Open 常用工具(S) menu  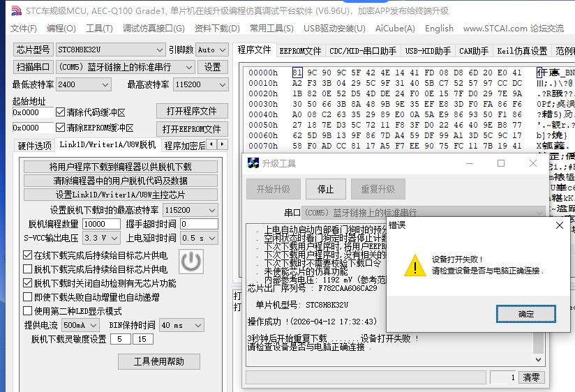(x=271, y=29)
